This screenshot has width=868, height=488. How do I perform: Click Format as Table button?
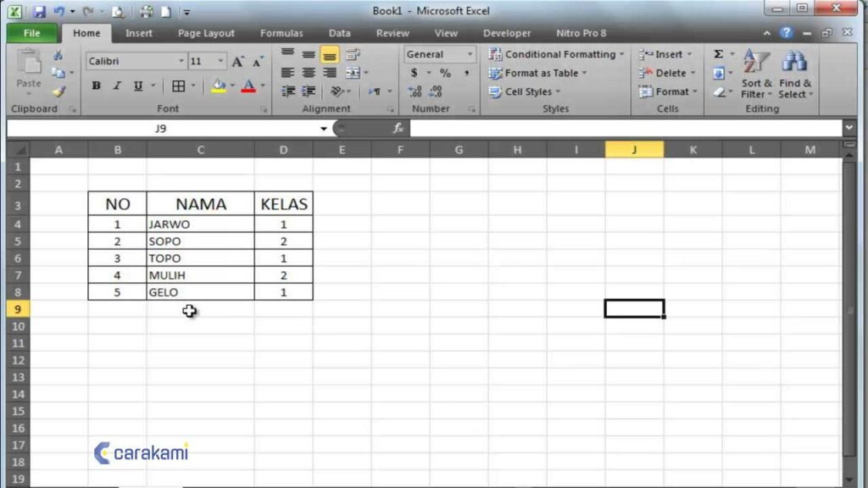tap(538, 73)
